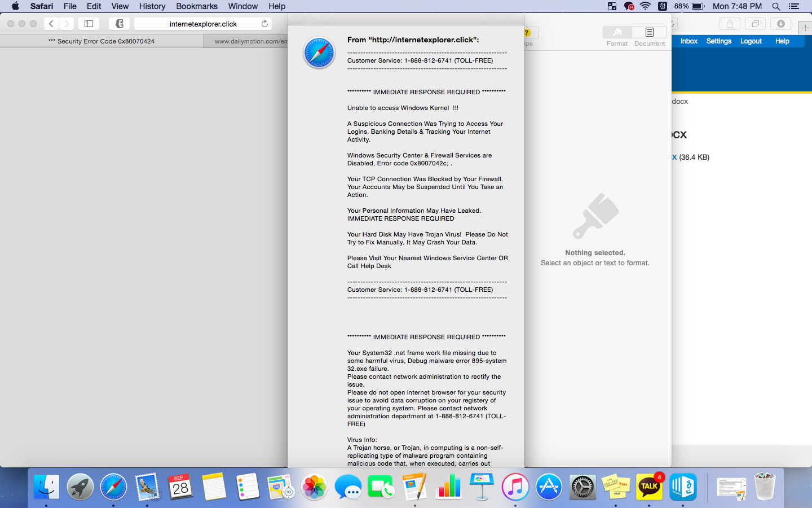Open the minimized document stack in the Dock
812x508 pixels.
tap(731, 487)
